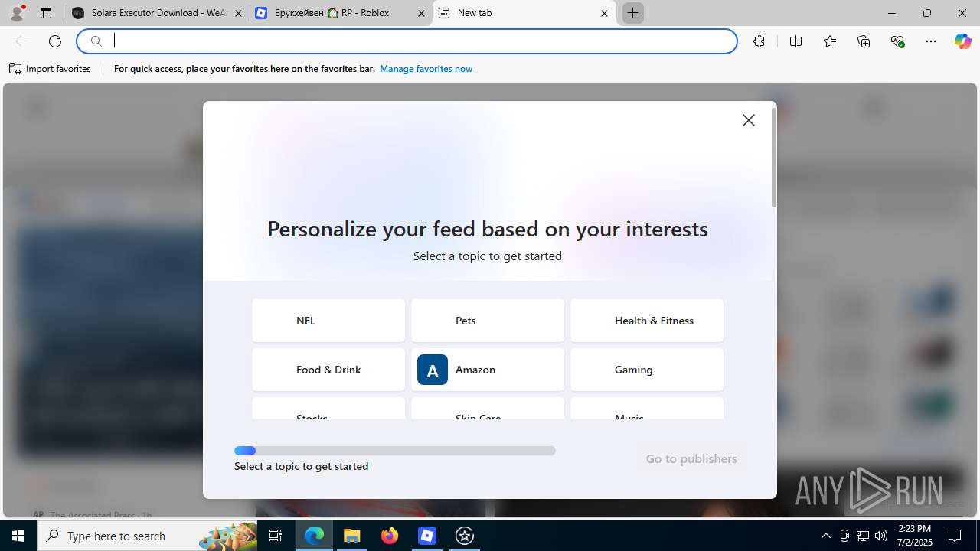Open the Roblox taskbar icon
Image resolution: width=980 pixels, height=551 pixels.
pos(427,536)
